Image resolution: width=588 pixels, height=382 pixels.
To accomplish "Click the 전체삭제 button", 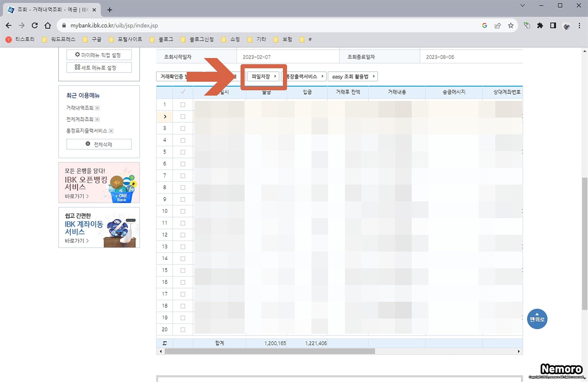I will click(x=99, y=144).
